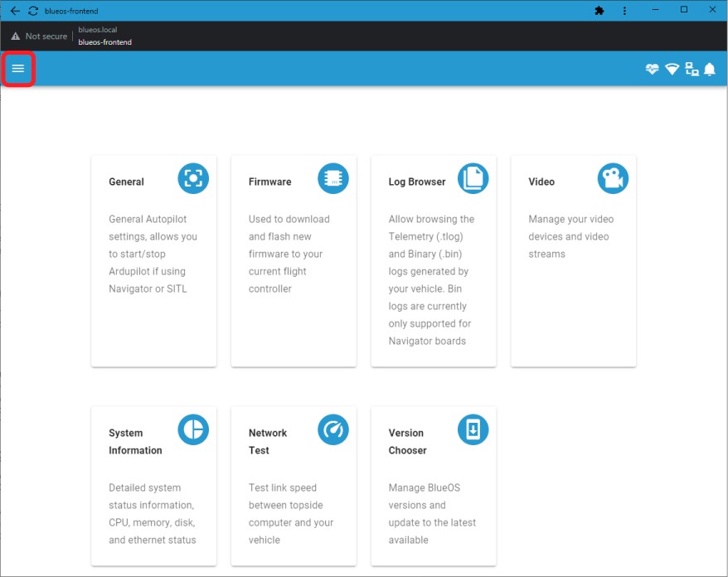Click the Network Test speedometer icon
The width and height of the screenshot is (728, 577).
coord(333,429)
